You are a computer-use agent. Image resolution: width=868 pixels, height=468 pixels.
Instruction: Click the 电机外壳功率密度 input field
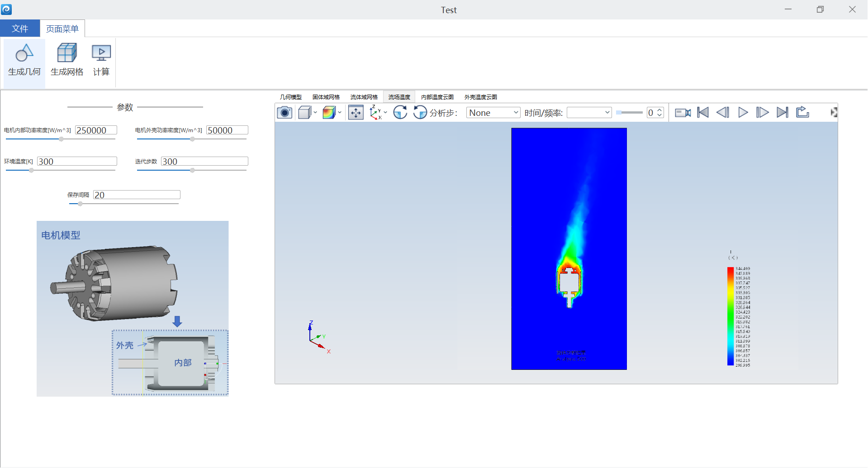227,130
